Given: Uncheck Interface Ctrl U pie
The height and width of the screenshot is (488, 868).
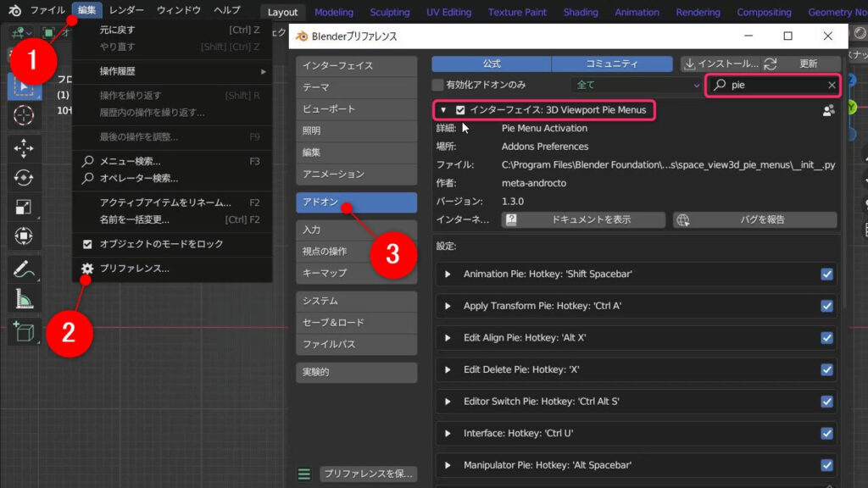Looking at the screenshot, I should tap(826, 433).
